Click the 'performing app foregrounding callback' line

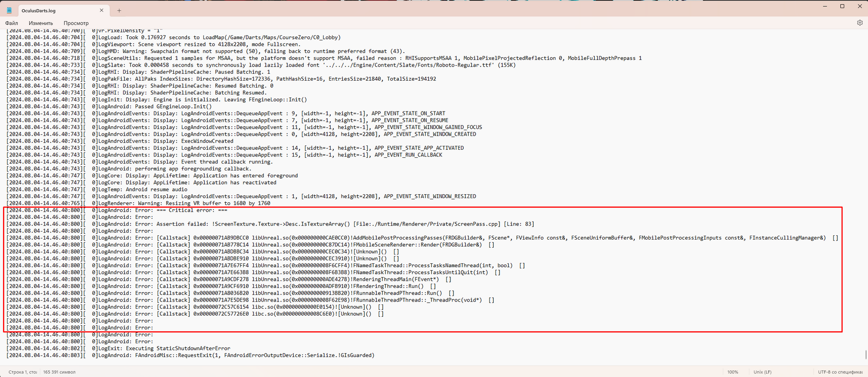tap(129, 169)
